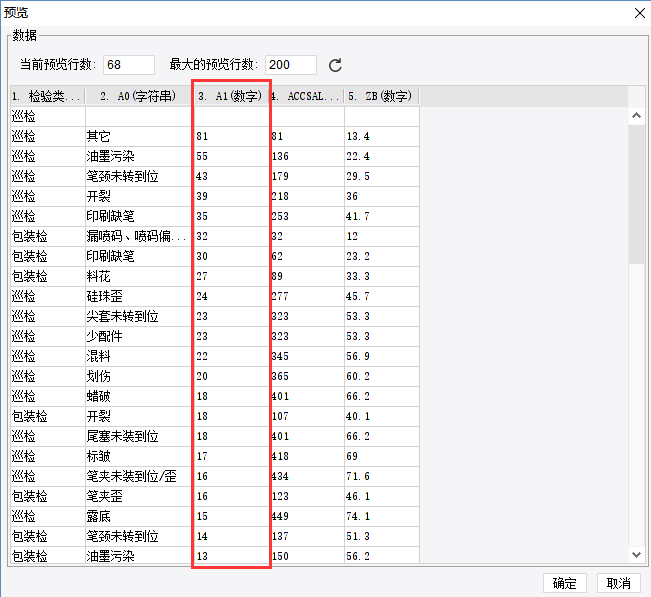Image resolution: width=651 pixels, height=597 pixels.
Task: Click the 包装检 row's 印刷缺笔 cell
Action: [139, 256]
